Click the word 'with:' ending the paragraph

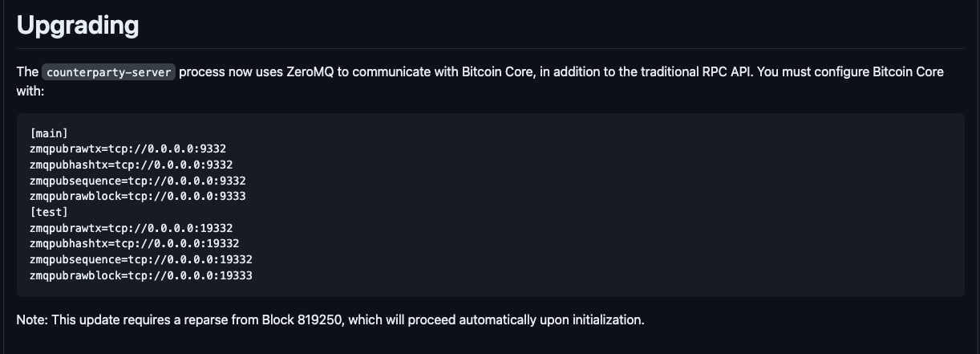30,92
